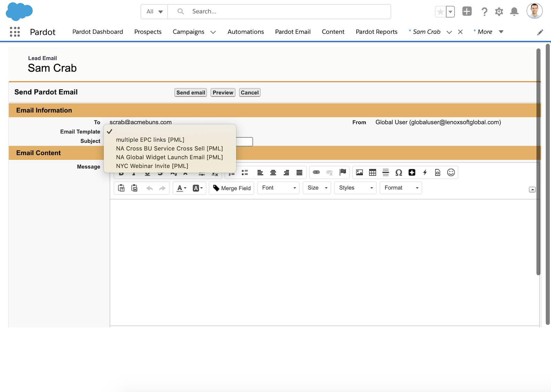Center align the text
Viewport: 551px width, 392px height.
[x=273, y=173]
